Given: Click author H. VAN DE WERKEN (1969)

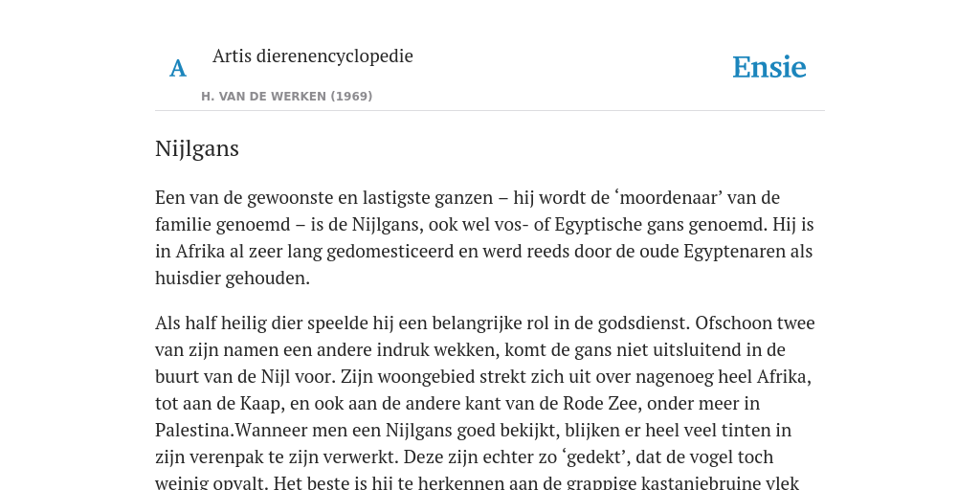Looking at the screenshot, I should 287,97.
